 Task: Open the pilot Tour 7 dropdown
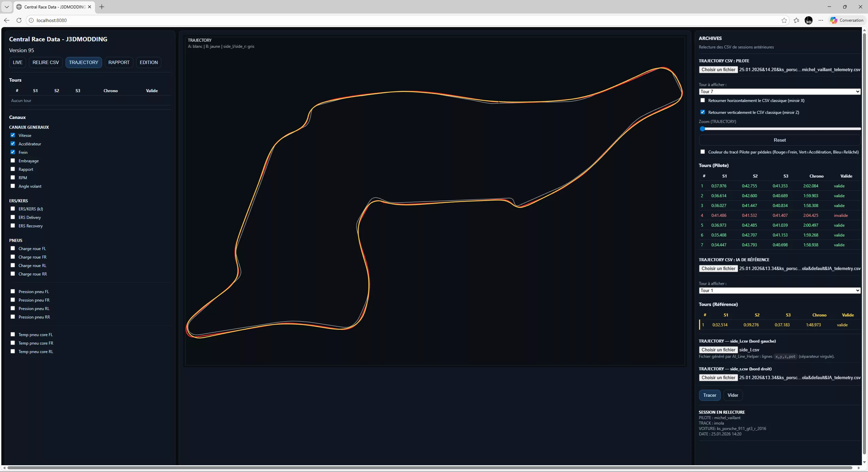tap(779, 91)
